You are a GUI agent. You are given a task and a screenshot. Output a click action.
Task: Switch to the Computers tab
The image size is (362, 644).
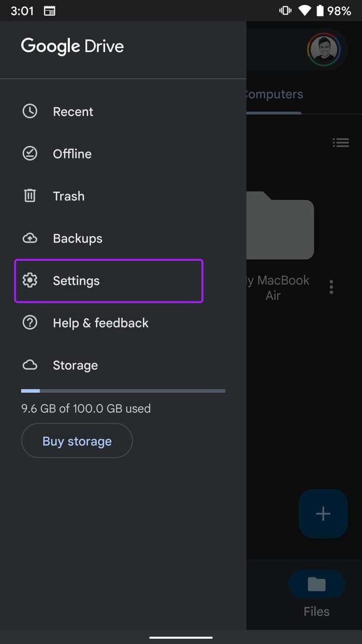tap(274, 95)
